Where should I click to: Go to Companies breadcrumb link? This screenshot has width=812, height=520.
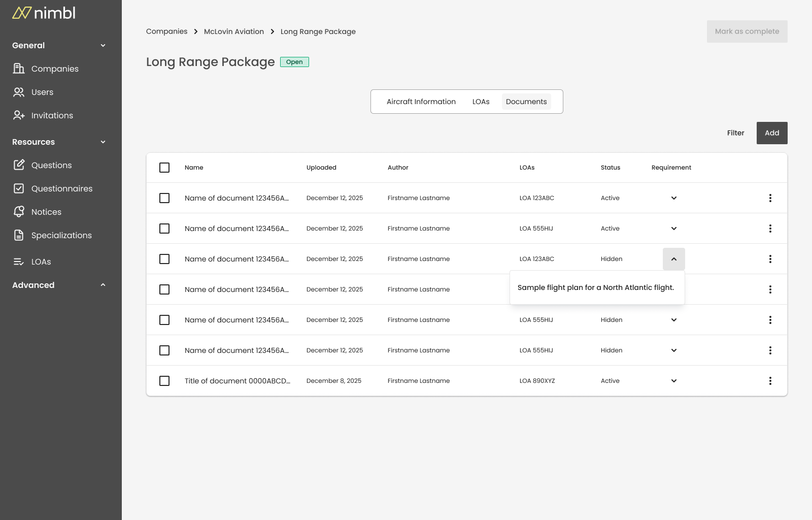coord(166,31)
